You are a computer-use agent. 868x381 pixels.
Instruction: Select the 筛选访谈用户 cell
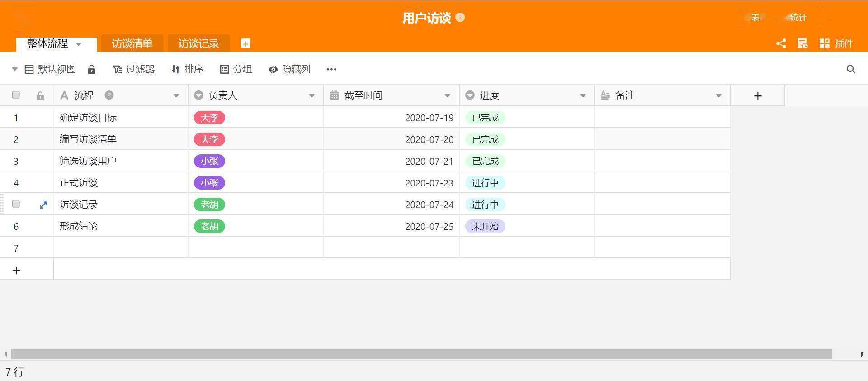click(x=121, y=161)
